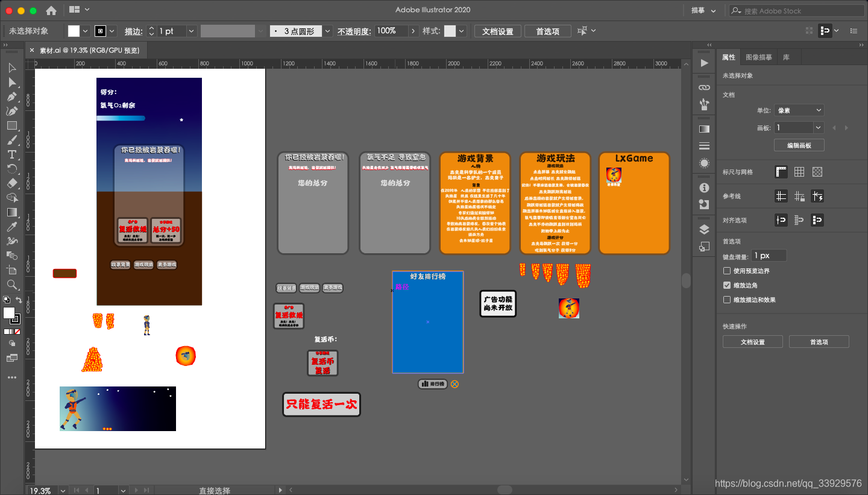Switch to the 库 tab
The width and height of the screenshot is (868, 495).
click(786, 57)
